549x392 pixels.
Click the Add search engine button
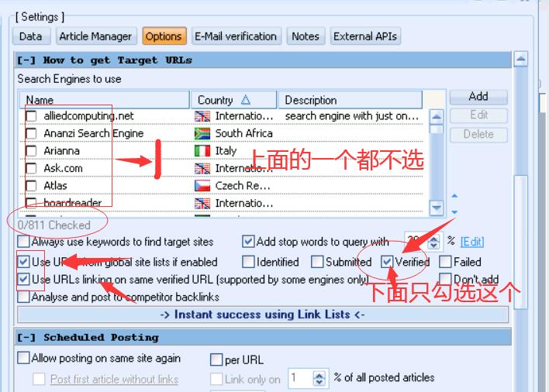(x=478, y=97)
